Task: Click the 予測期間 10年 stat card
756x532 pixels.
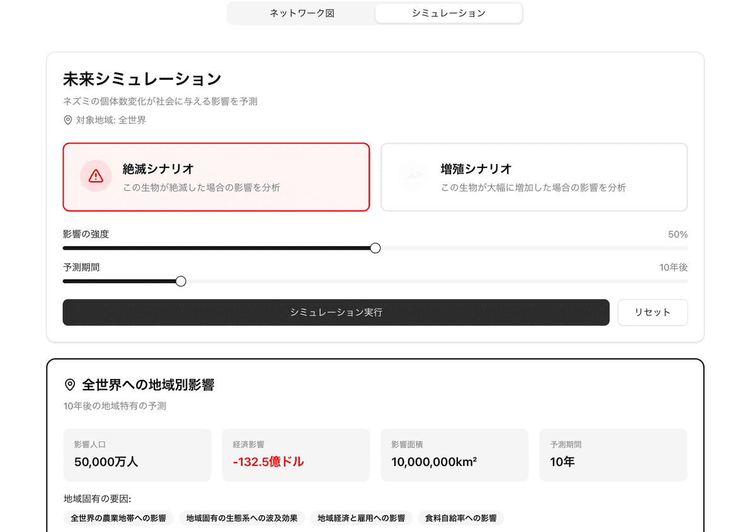Action: coord(614,455)
